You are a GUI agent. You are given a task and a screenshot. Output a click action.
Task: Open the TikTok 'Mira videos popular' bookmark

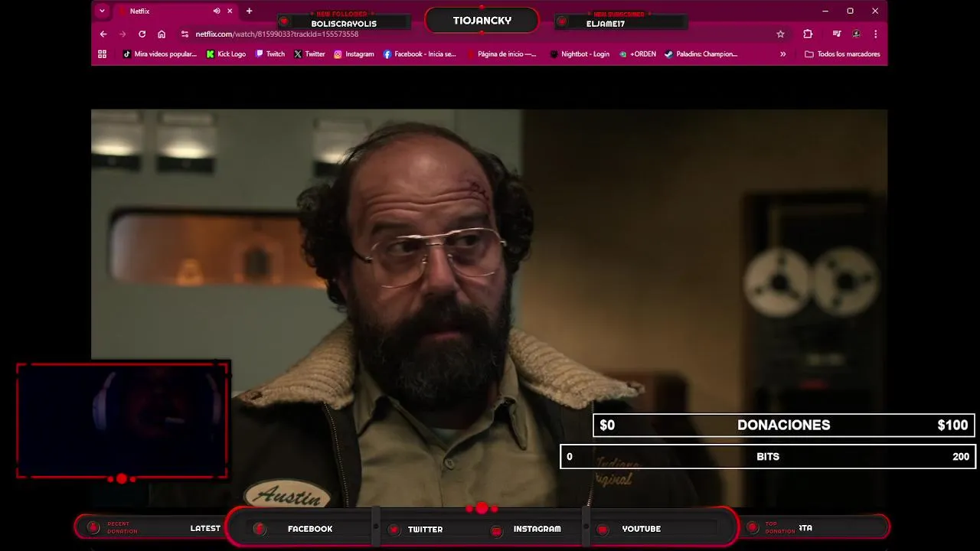tap(160, 54)
